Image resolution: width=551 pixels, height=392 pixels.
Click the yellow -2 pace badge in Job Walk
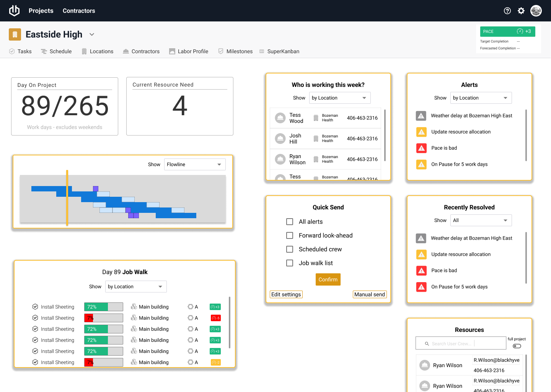[x=216, y=363]
